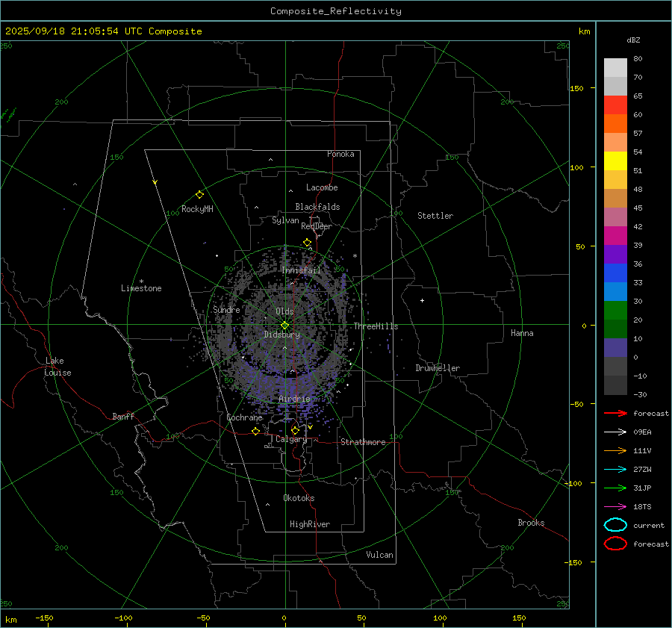Click the red forecast ellipse legend icon

615,544
